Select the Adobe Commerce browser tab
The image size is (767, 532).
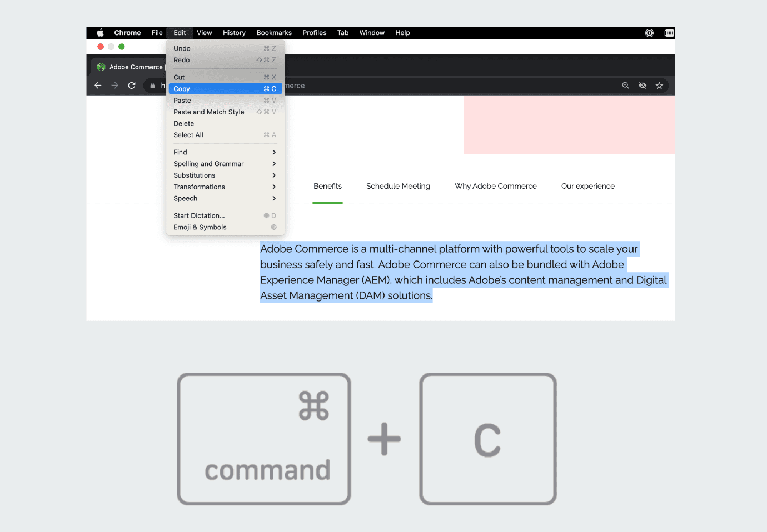[x=131, y=67]
